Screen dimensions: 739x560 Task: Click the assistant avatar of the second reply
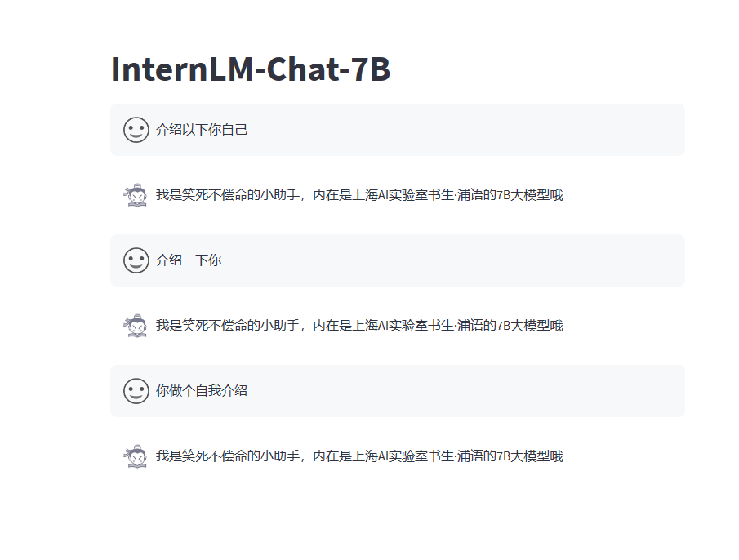pyautogui.click(x=136, y=326)
